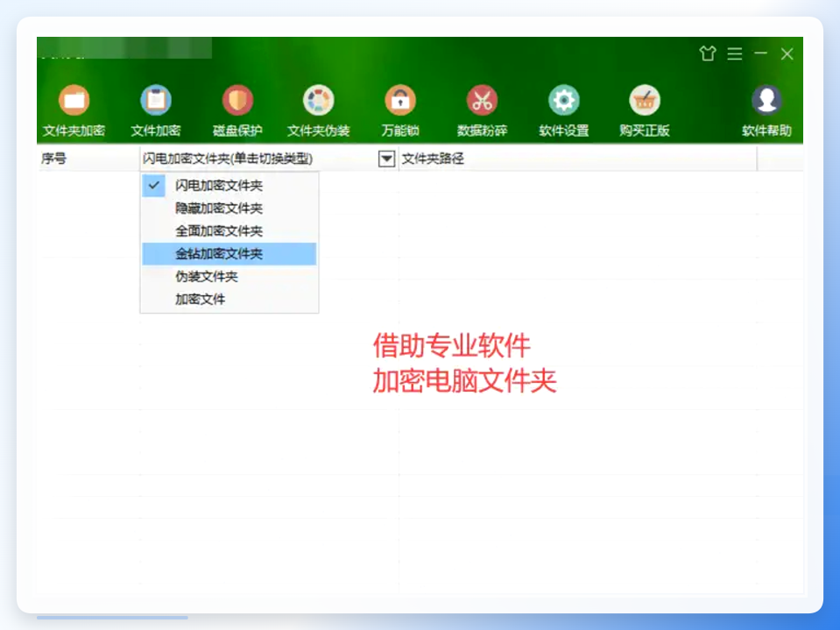The height and width of the screenshot is (630, 840).
Task: Open 软件设置 software settings
Action: click(x=563, y=111)
